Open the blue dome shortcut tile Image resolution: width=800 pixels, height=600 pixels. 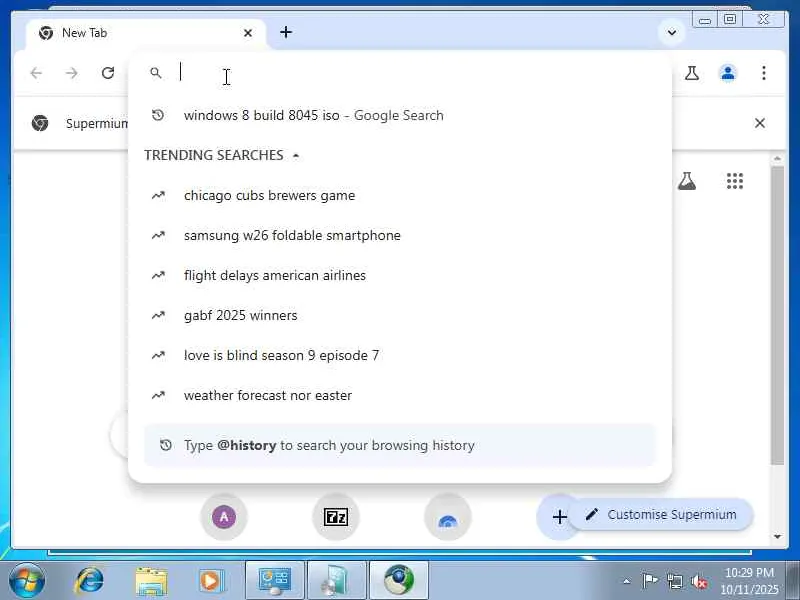tap(447, 517)
